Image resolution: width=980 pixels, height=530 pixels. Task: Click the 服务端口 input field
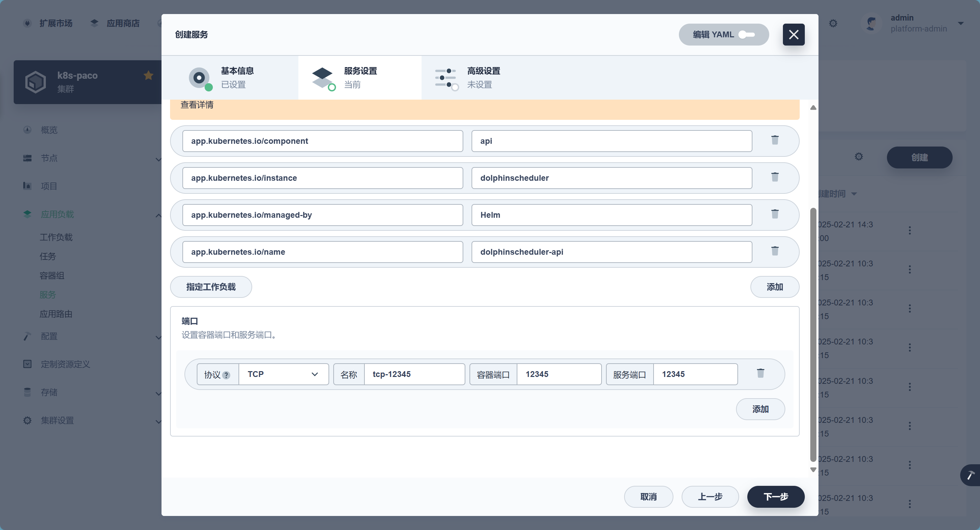tap(695, 374)
